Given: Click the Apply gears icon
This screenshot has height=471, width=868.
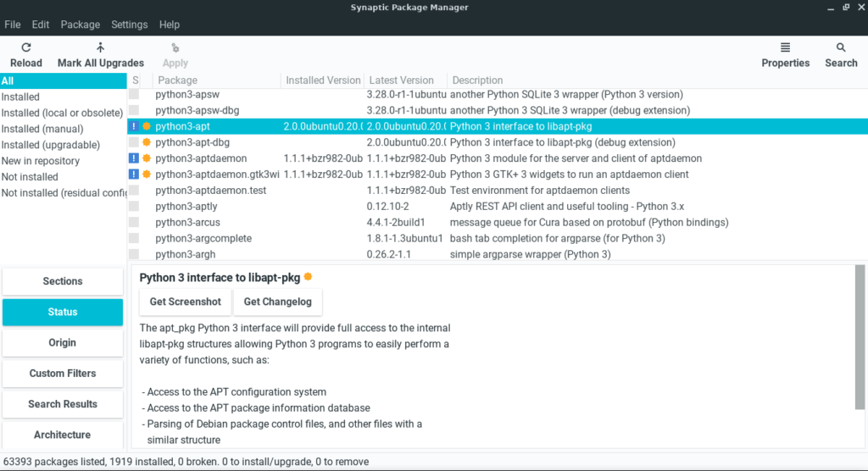Looking at the screenshot, I should [175, 48].
